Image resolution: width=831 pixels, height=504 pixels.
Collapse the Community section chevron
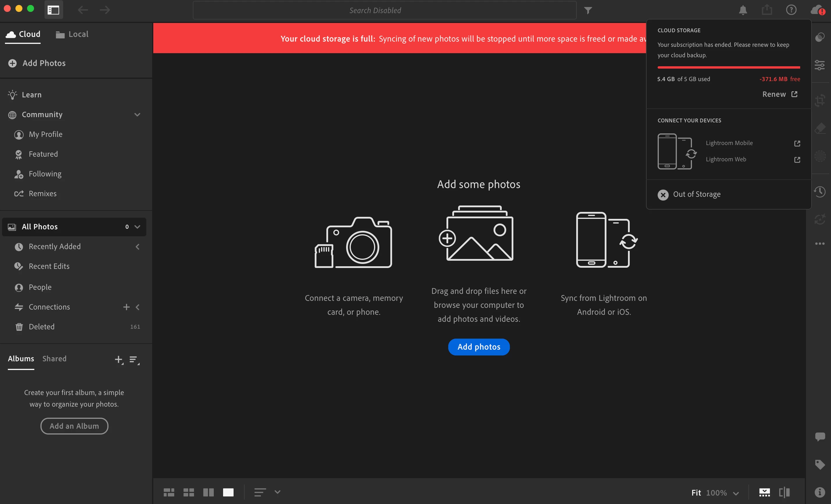pos(137,115)
